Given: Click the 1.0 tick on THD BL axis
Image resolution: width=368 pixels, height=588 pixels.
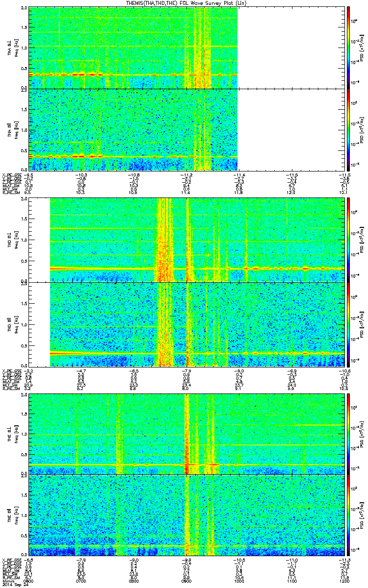Looking at the screenshot, I should click(24, 240).
